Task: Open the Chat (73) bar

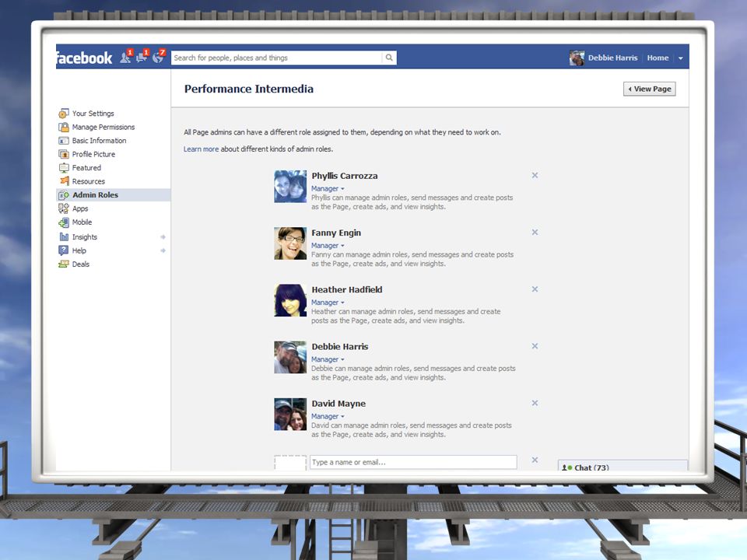Action: click(622, 466)
